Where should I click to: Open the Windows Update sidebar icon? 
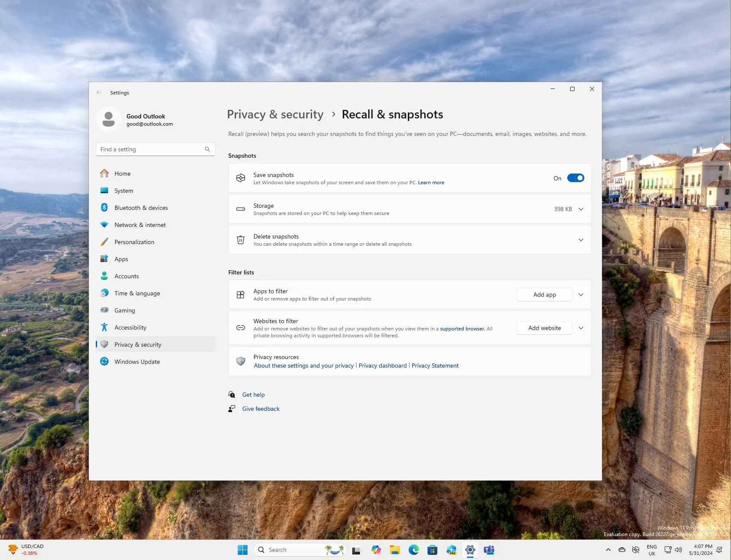[105, 362]
